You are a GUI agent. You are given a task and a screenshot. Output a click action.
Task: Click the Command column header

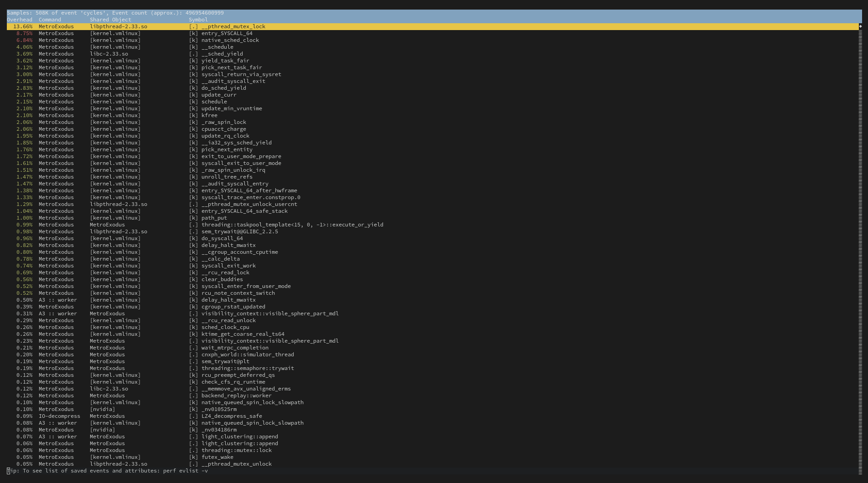click(x=50, y=20)
